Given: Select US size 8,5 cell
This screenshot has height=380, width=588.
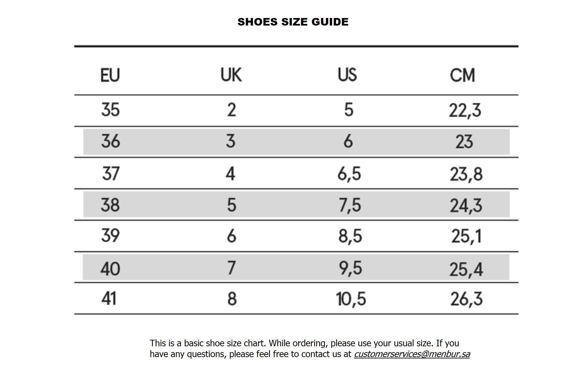Looking at the screenshot, I should (350, 236).
